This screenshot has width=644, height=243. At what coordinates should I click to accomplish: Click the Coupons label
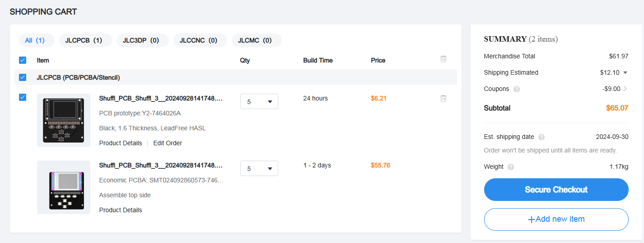coord(496,89)
